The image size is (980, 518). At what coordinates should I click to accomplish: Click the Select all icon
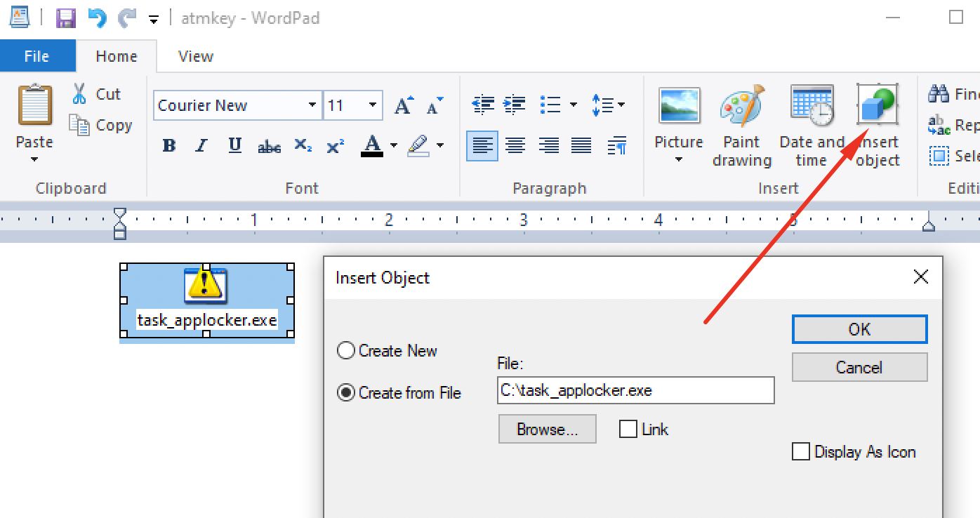[939, 156]
